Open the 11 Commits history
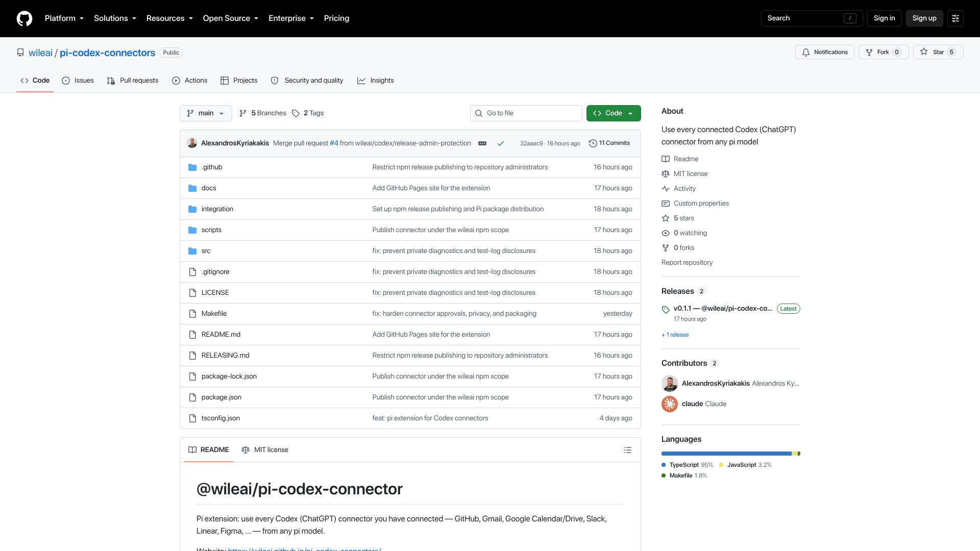 (x=609, y=143)
